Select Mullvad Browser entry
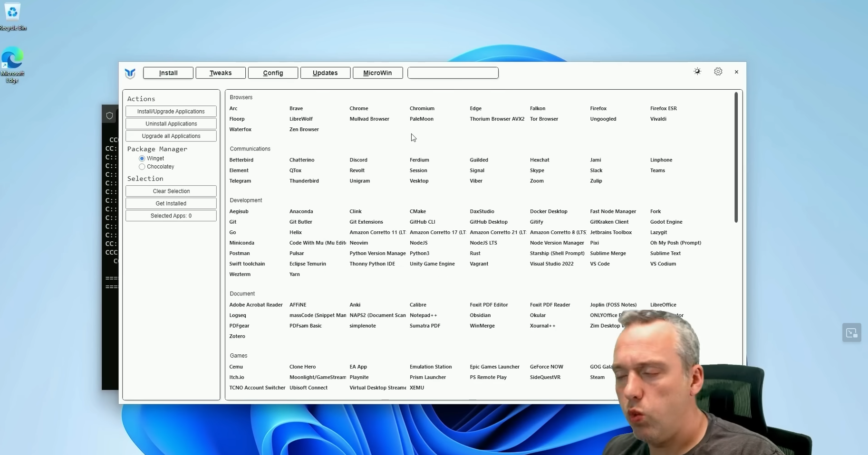 coord(369,119)
